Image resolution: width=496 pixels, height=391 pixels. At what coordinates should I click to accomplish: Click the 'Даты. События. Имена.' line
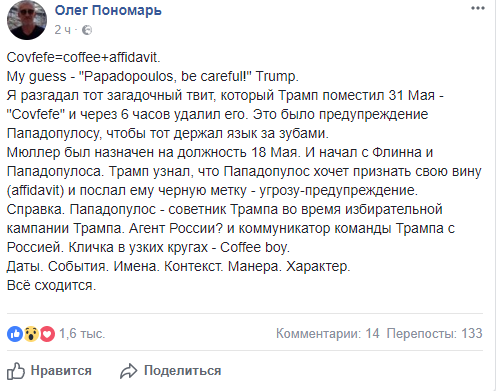click(x=179, y=266)
